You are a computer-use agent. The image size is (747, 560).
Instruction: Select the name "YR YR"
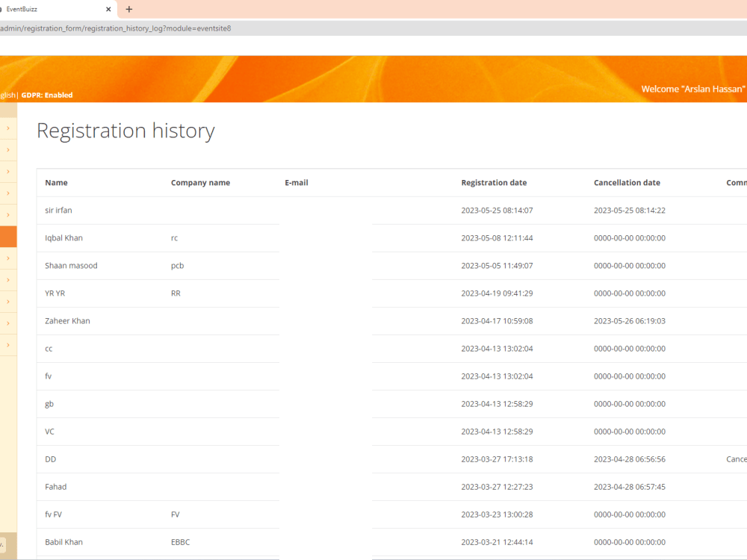point(55,293)
